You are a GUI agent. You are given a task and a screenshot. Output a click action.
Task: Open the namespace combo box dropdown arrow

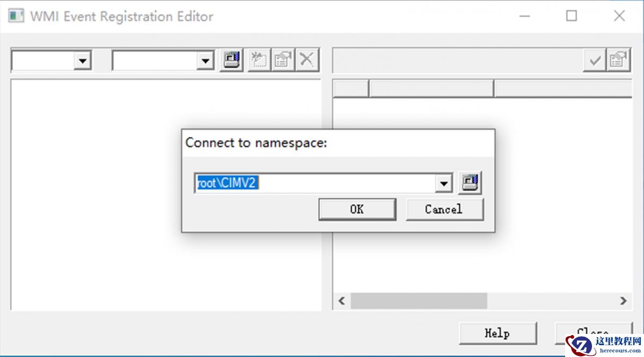(444, 184)
